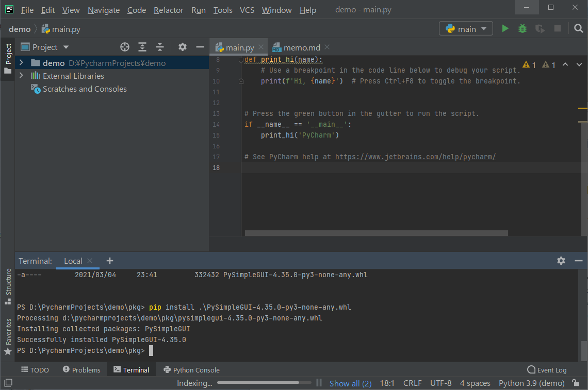Screen dimensions: 588x390
Task: Open the Problems tool window
Action: pos(81,370)
